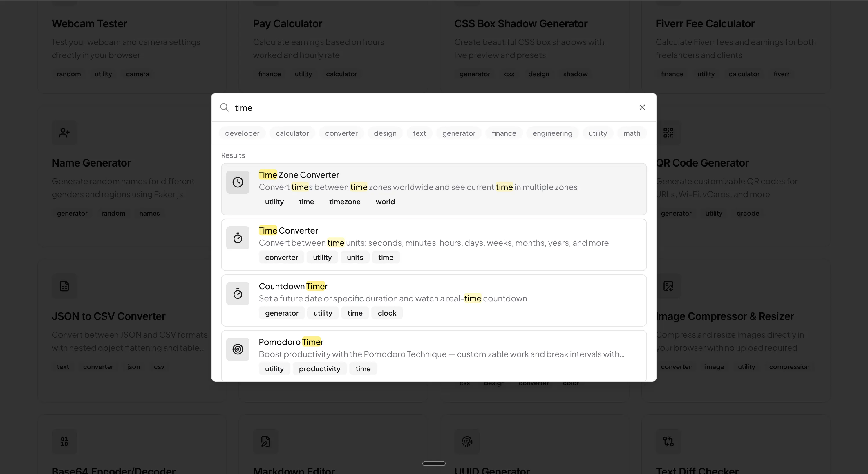
Task: Click the timer icon beside Countdown Timer
Action: pos(238,294)
